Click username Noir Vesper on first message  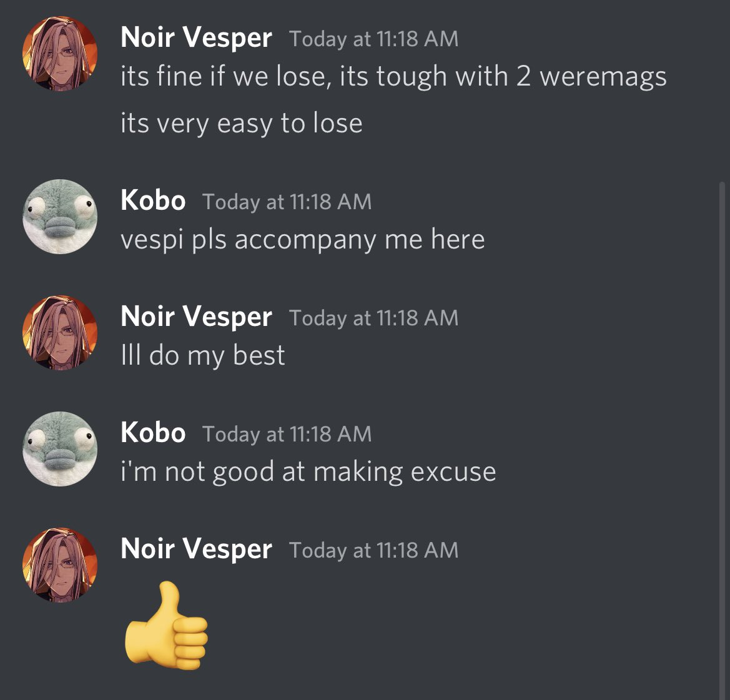tap(196, 37)
